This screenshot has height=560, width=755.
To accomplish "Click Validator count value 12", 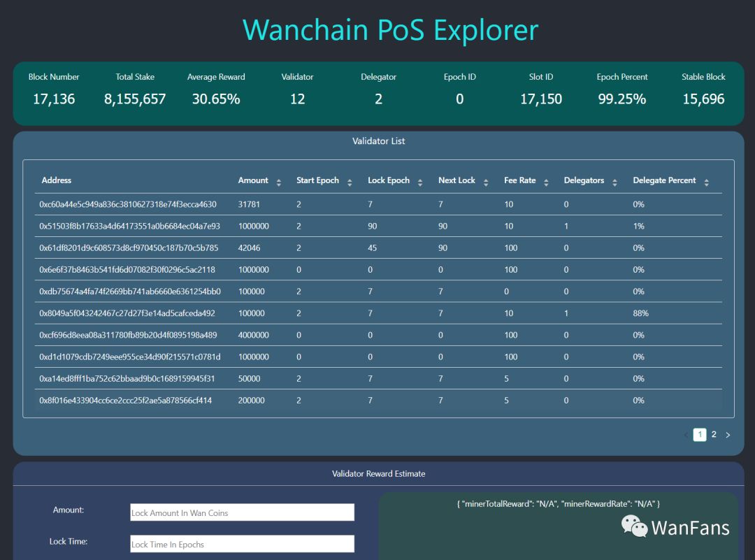I will 297,99.
